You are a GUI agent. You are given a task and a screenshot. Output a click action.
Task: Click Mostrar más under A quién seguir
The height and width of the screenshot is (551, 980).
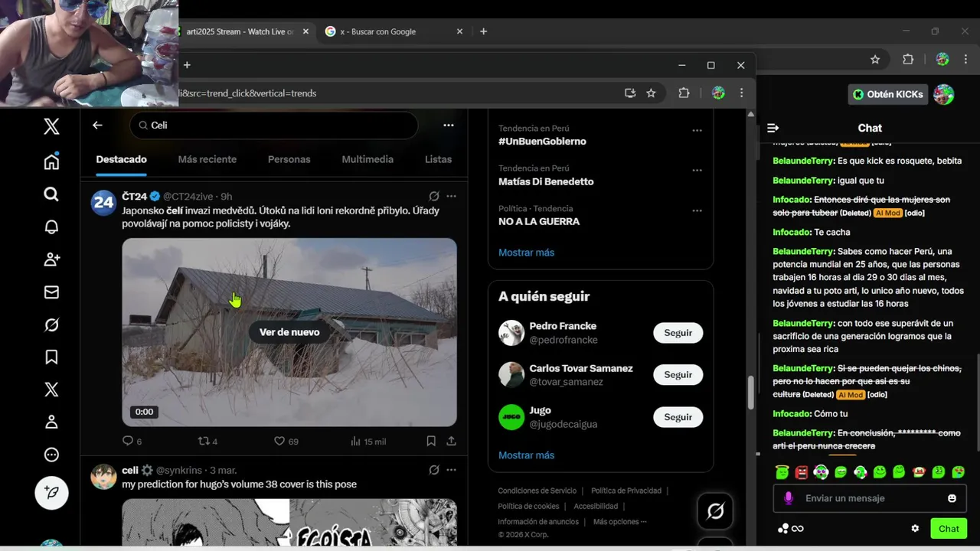pyautogui.click(x=526, y=455)
